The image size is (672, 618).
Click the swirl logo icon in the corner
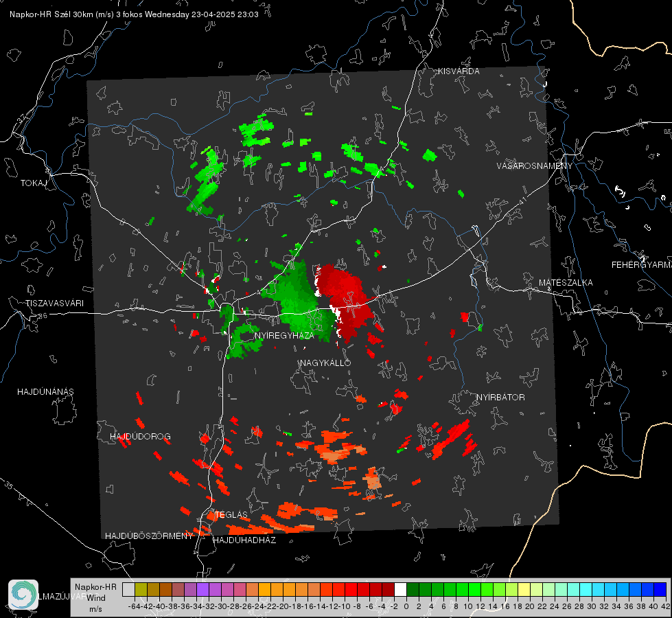23,595
